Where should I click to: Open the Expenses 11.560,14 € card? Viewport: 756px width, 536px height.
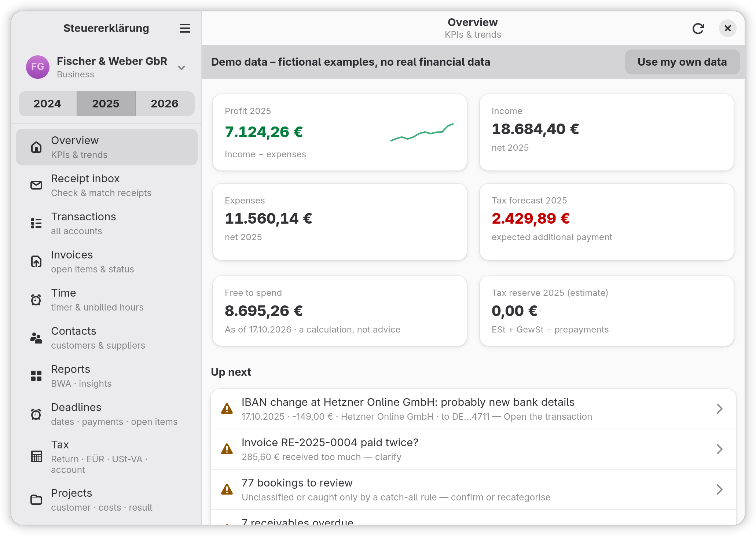click(340, 222)
